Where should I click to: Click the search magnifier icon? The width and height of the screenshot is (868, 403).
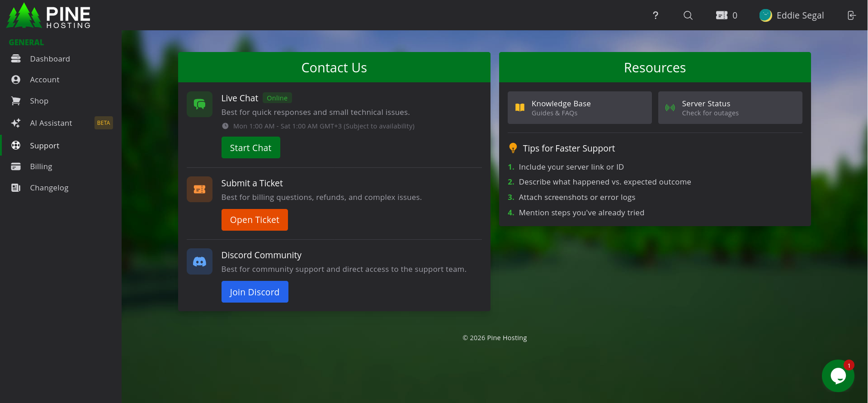(x=688, y=15)
